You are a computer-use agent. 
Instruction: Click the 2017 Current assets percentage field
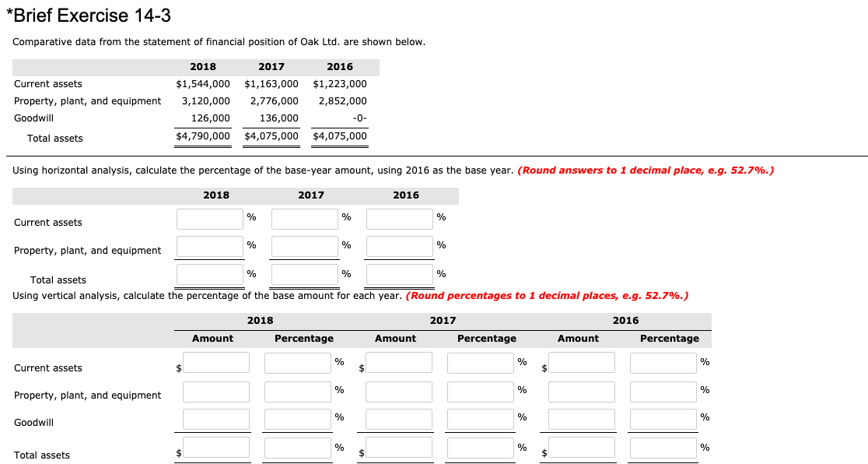point(303,219)
